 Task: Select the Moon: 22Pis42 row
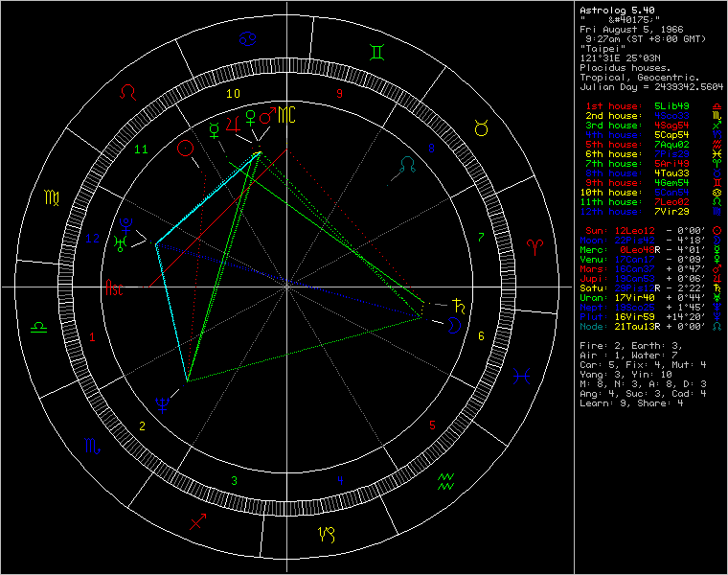pos(650,241)
